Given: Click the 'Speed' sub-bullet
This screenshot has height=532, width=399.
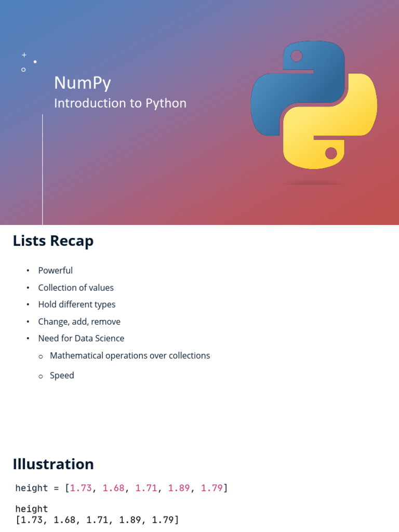Looking at the screenshot, I should [62, 376].
